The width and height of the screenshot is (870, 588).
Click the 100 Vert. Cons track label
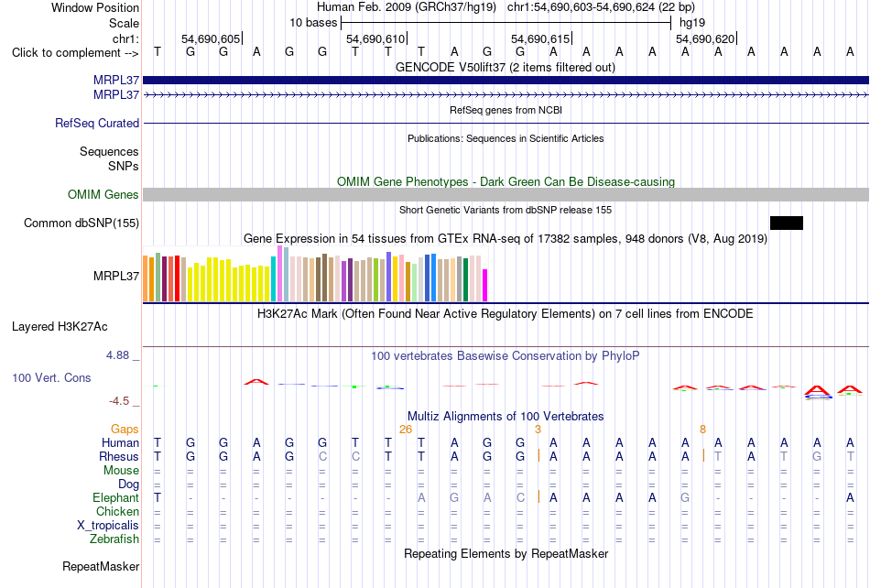pos(51,377)
